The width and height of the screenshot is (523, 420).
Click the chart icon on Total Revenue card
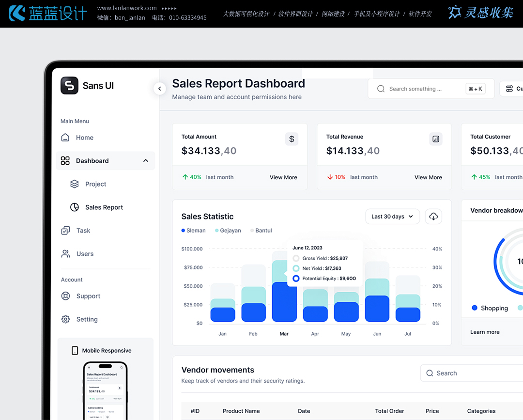coord(436,139)
